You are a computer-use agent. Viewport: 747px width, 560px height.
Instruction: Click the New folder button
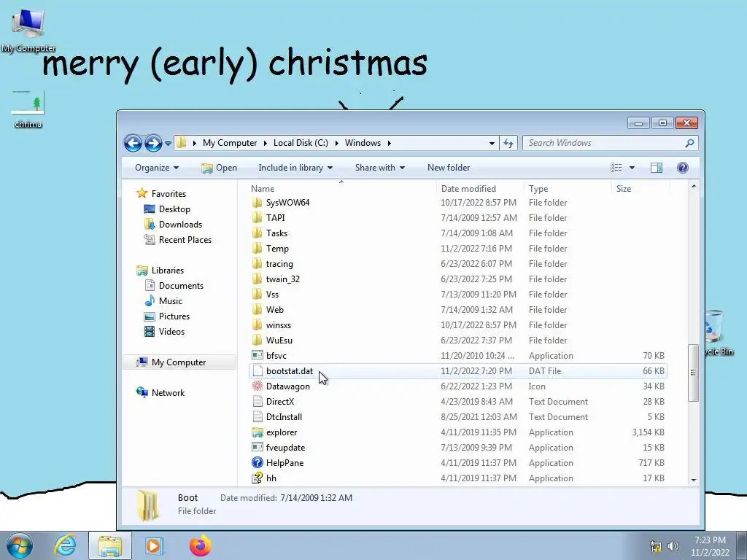(x=449, y=168)
